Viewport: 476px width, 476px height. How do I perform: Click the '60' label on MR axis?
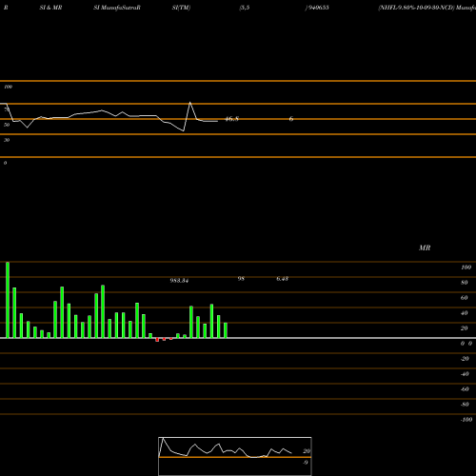pos(465,298)
